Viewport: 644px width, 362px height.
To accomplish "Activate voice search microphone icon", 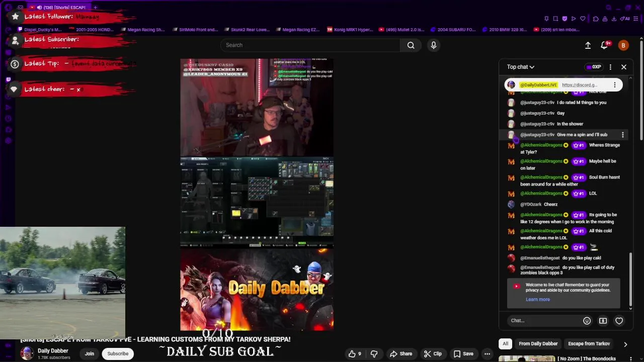I will coord(434,45).
